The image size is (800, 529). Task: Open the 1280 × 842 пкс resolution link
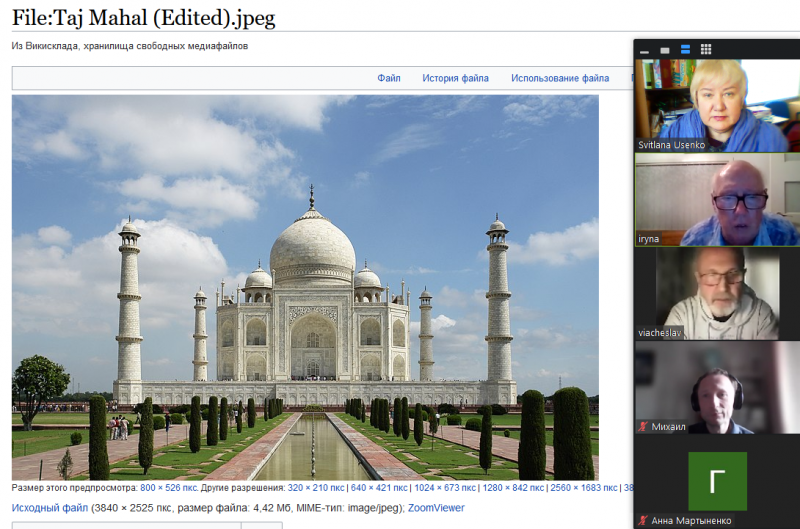(x=513, y=488)
